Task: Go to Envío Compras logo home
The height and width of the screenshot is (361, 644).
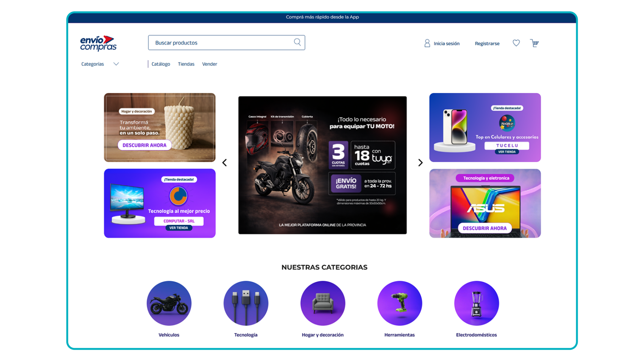Action: 98,44
